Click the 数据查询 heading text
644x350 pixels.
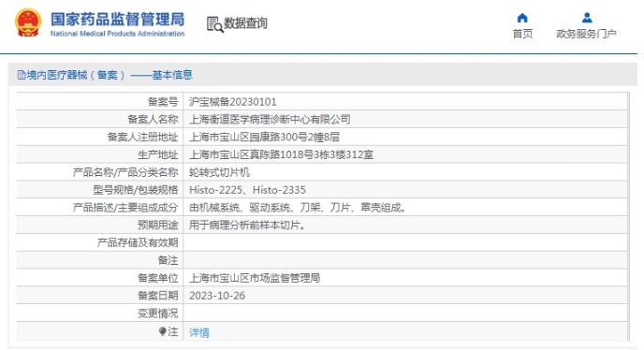coord(245,23)
